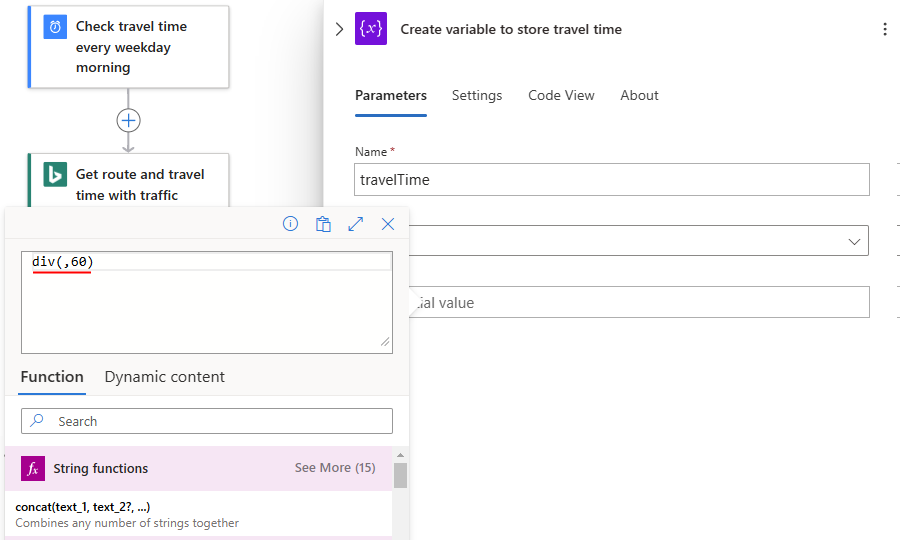Click the function list scrollbar thumb
Viewport: 900px width, 540px height.
400,475
